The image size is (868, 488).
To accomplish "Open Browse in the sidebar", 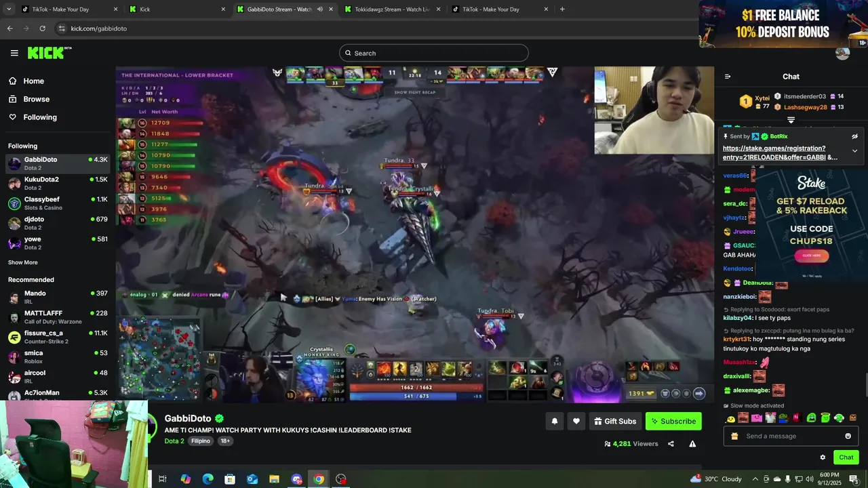I will pos(36,99).
